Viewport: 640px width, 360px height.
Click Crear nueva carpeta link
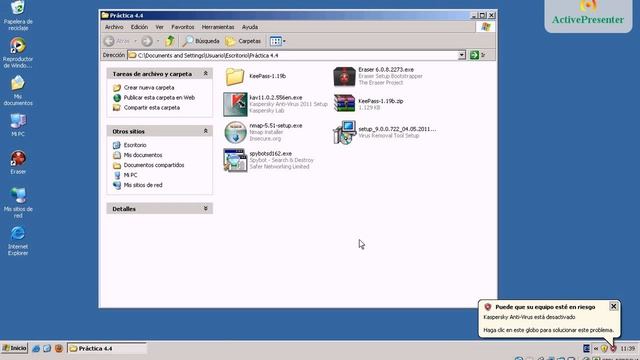click(x=149, y=88)
